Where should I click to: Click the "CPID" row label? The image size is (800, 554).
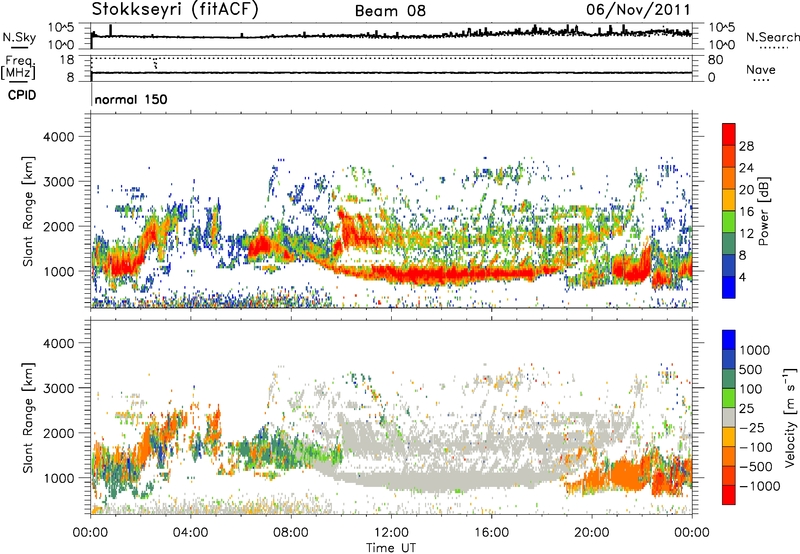click(x=22, y=95)
